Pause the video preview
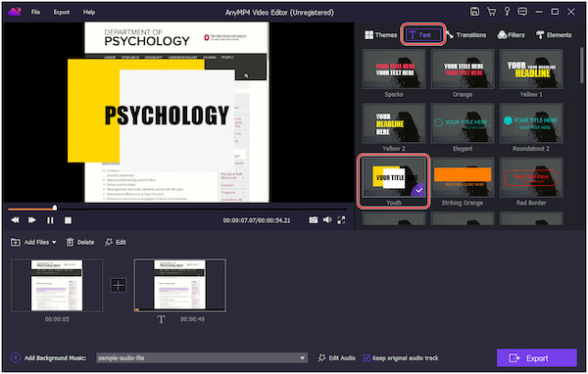Screen dimensions: 588x374 pyautogui.click(x=50, y=220)
